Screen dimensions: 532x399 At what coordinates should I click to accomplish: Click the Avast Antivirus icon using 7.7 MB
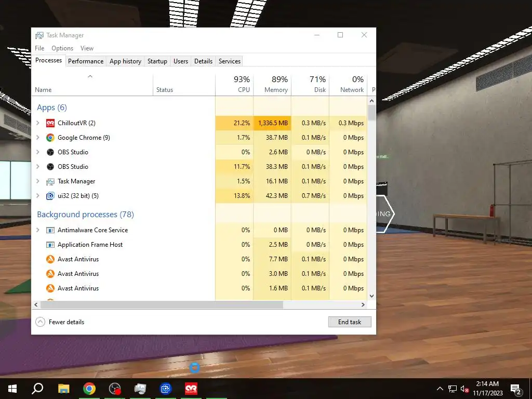(50, 260)
